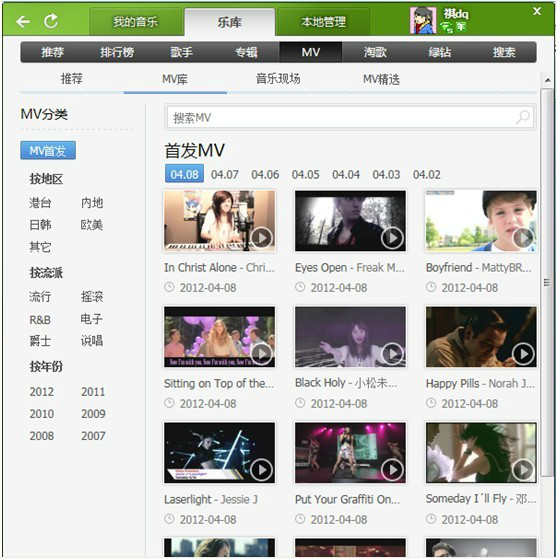The width and height of the screenshot is (557, 559).
Task: Open the title link Happy Pills - Norah J...
Action: 480,384
